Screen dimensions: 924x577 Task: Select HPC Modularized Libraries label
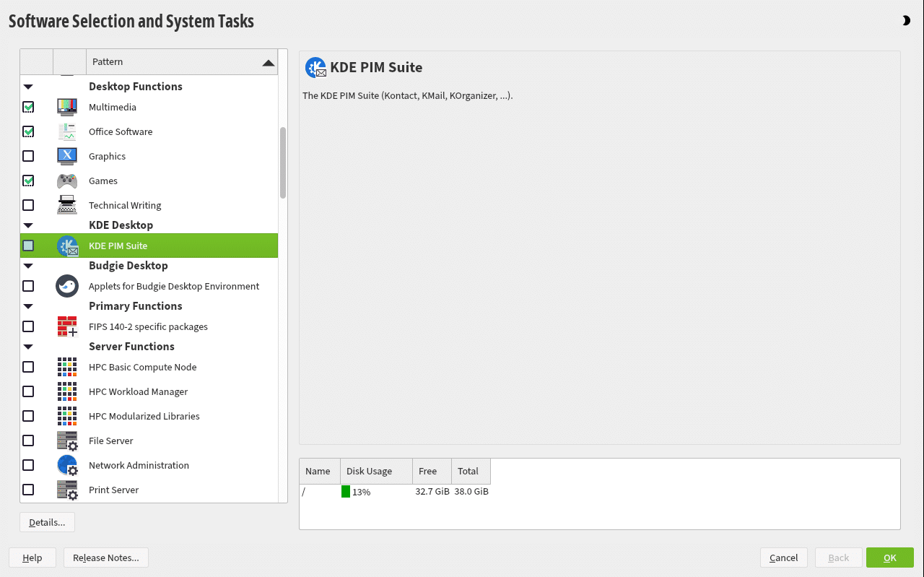144,416
